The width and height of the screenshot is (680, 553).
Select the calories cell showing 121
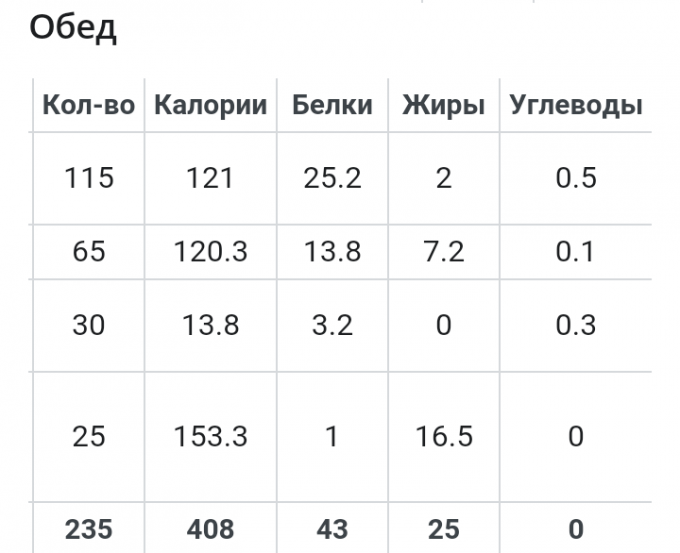[210, 178]
